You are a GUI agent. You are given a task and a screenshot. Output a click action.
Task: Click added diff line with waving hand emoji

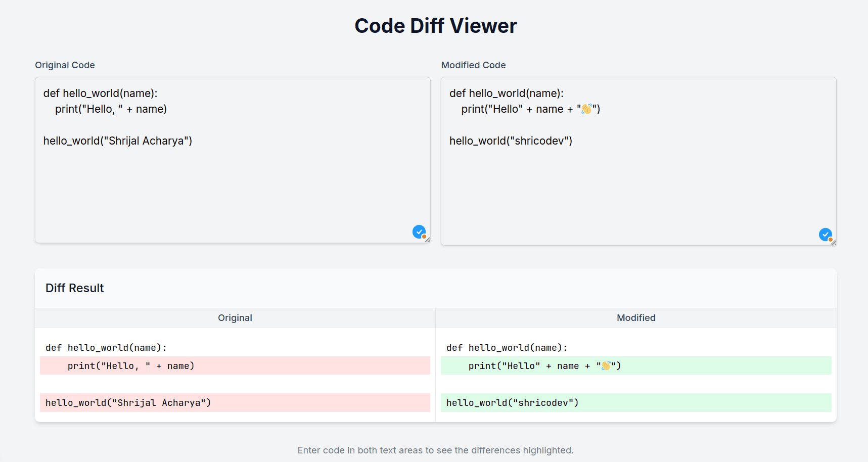(636, 366)
